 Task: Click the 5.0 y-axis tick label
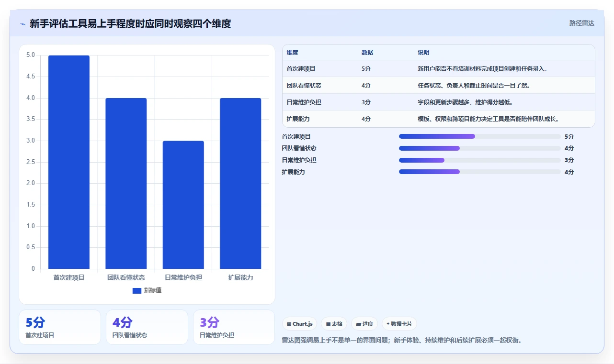30,55
